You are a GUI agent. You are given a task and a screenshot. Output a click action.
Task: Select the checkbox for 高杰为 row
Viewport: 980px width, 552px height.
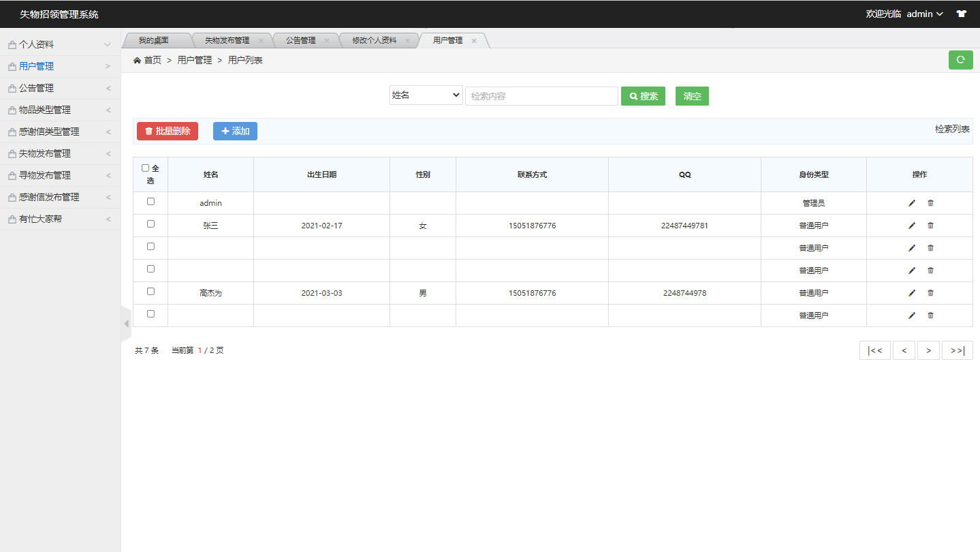click(x=151, y=292)
